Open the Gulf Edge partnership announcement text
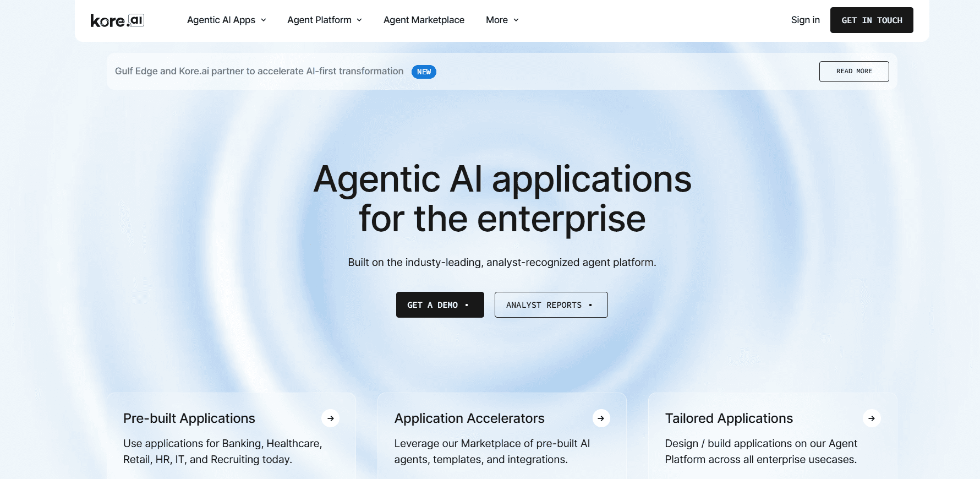The height and width of the screenshot is (479, 980). pos(259,71)
